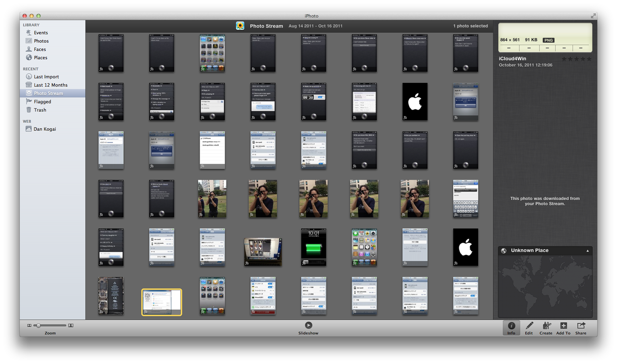The width and height of the screenshot is (617, 364).
Task: Select the white Apple logo thumbnail in the second row
Action: click(415, 102)
